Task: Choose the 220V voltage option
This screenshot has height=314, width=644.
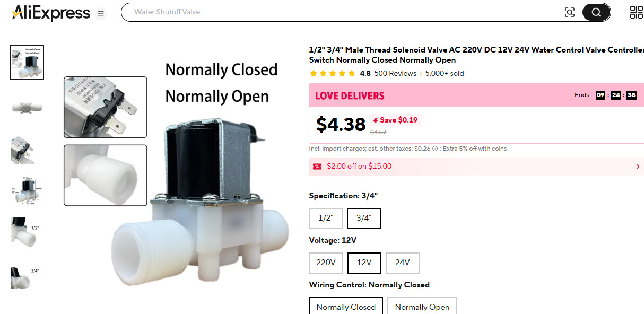Action: click(326, 263)
